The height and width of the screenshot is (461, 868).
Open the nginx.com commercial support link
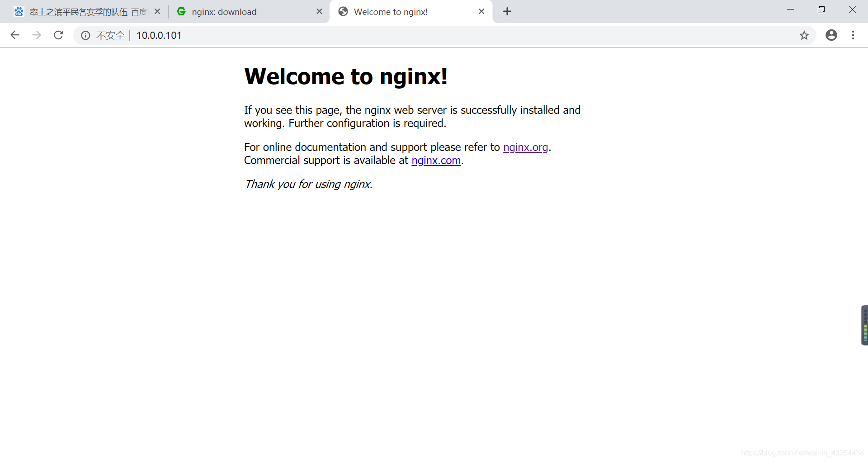click(x=436, y=160)
